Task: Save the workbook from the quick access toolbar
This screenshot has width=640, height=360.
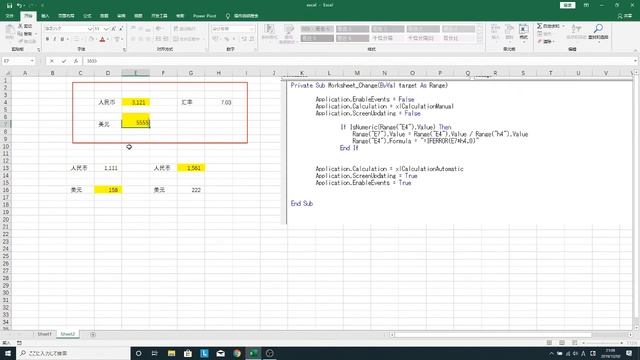Action: click(x=9, y=5)
